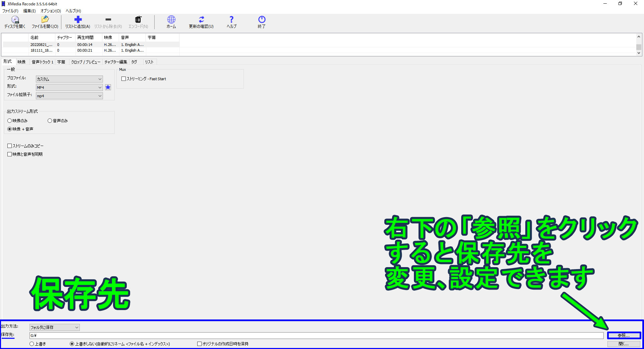This screenshot has width=644, height=349.
Task: Open the 出力方法 dropdown フォルダに保存
Action: pyautogui.click(x=55, y=328)
